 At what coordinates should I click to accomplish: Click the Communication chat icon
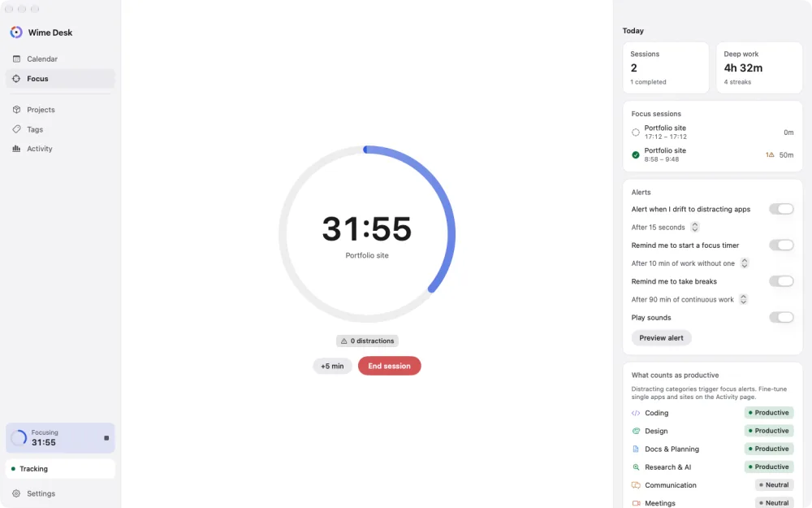coord(636,485)
